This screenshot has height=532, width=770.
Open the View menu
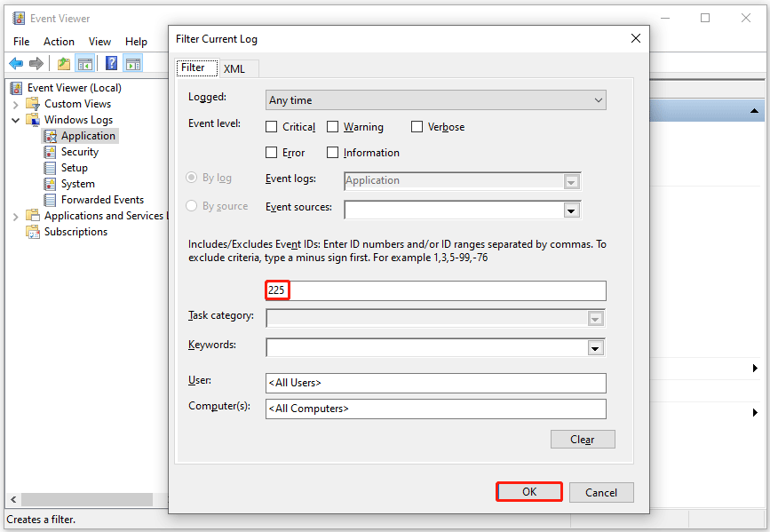pyautogui.click(x=99, y=42)
